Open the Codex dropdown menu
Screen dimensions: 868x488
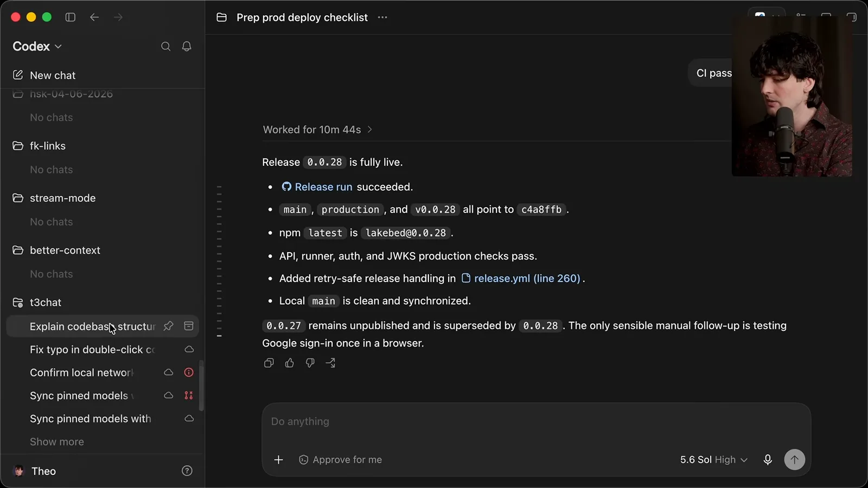[37, 47]
